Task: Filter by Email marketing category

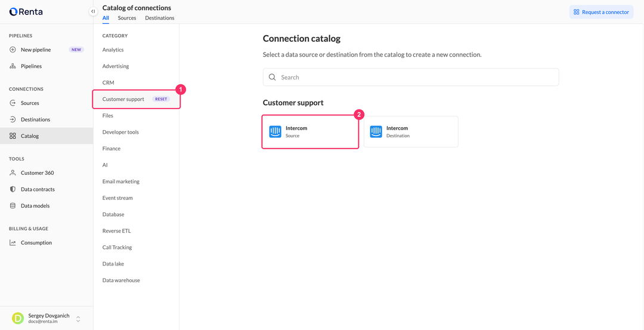Action: click(x=120, y=181)
